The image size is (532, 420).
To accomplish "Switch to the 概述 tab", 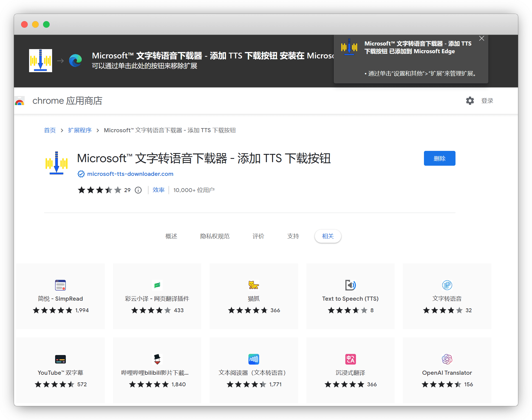I will [171, 236].
